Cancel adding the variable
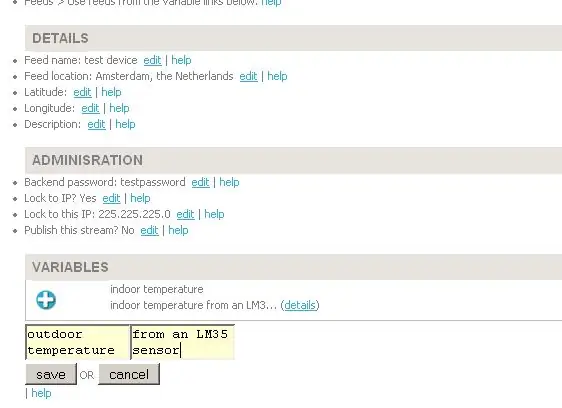Screen dimensions: 562x408 (129, 374)
